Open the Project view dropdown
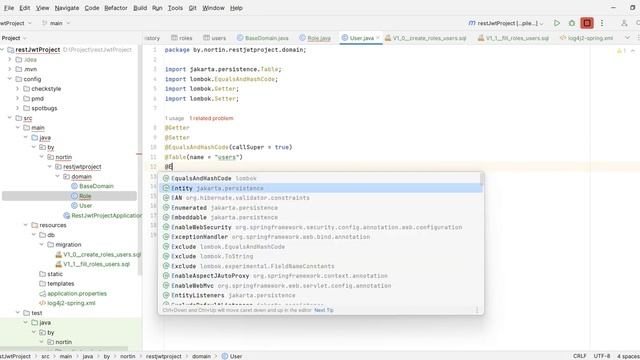This screenshot has width=640, height=360. [x=14, y=38]
